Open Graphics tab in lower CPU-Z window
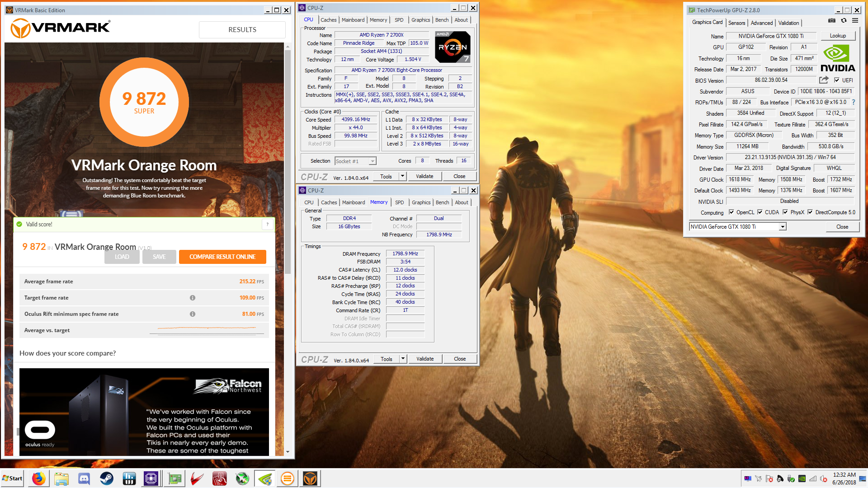 coord(421,202)
